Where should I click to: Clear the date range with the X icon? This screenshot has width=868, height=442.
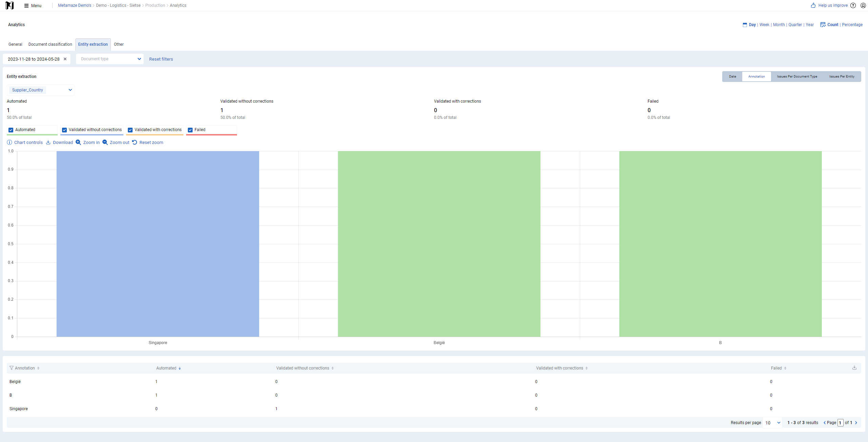click(x=65, y=59)
